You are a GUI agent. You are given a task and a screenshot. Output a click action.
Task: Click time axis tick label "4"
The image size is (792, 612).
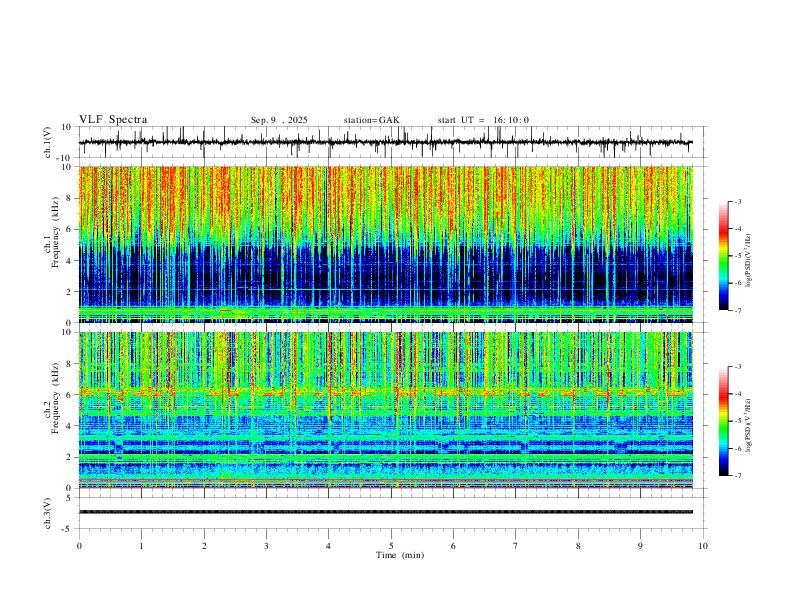pyautogui.click(x=329, y=546)
